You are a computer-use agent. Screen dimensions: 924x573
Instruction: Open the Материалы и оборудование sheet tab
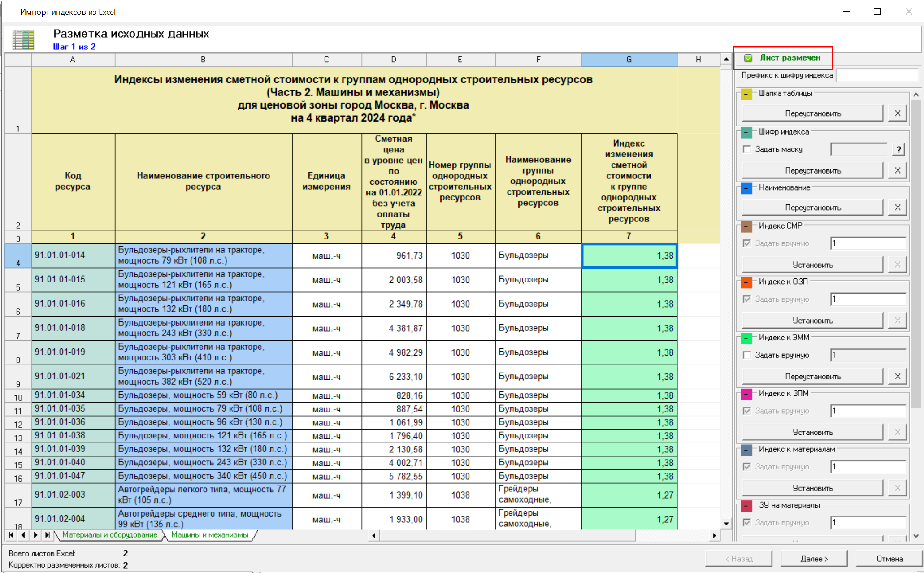tap(110, 535)
